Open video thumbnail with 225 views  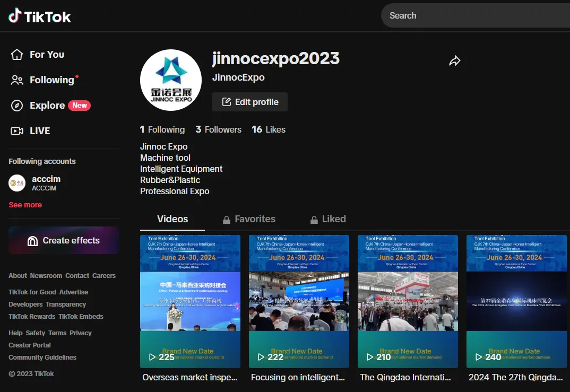pyautogui.click(x=190, y=301)
